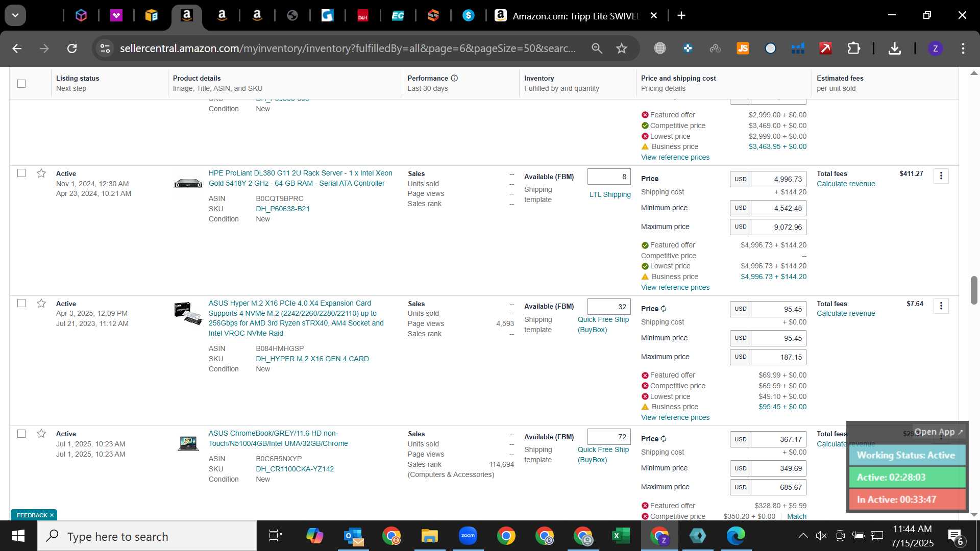This screenshot has height=551, width=980.
Task: Click ASUS Hyper M.2 card thumbnail
Action: point(188,313)
